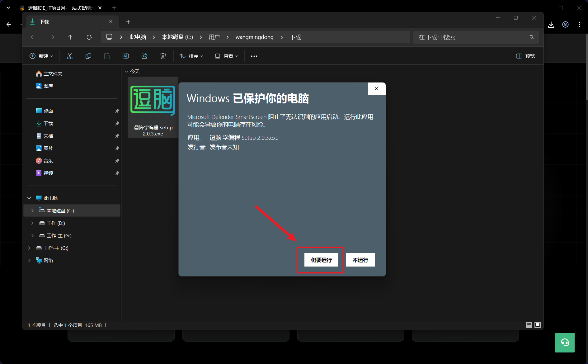
Task: Click the breadcrumb chevron after 此电脑
Action: tap(154, 37)
